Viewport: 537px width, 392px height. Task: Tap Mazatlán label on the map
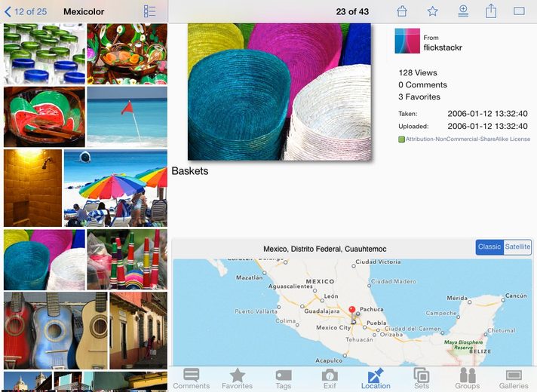click(249, 277)
